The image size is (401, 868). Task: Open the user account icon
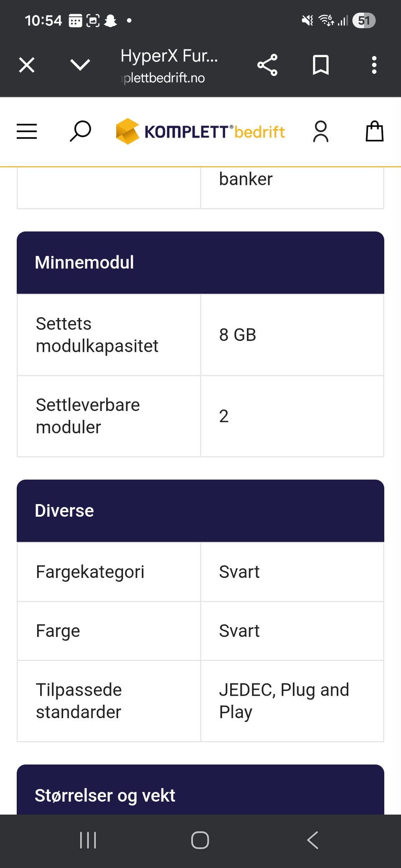tap(320, 131)
